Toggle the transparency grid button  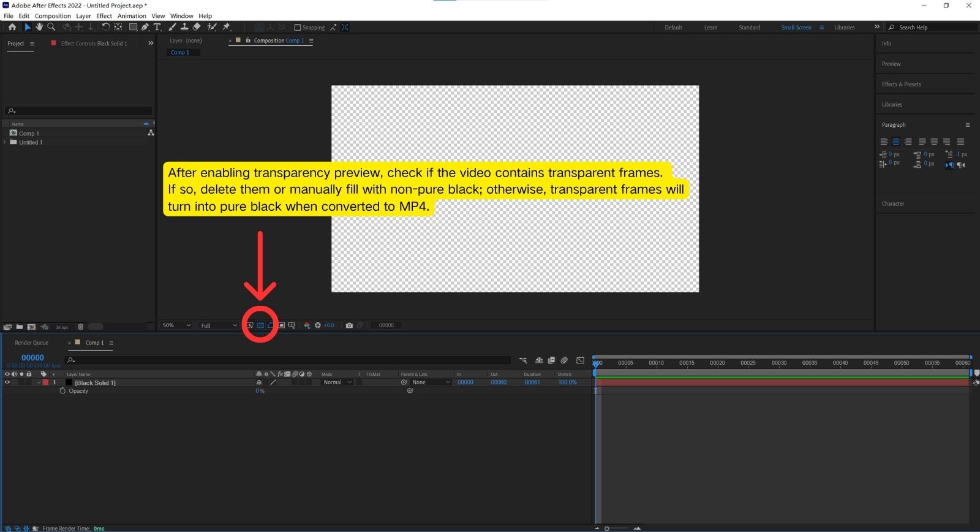[x=260, y=325]
